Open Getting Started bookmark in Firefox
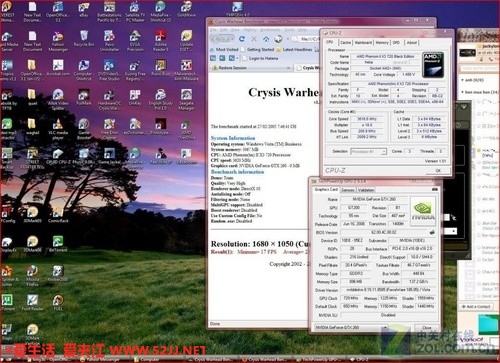The image size is (500, 363). click(x=257, y=49)
